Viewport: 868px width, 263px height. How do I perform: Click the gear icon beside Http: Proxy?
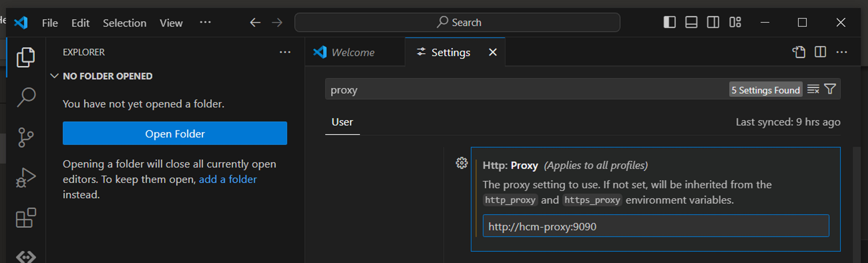tap(462, 163)
